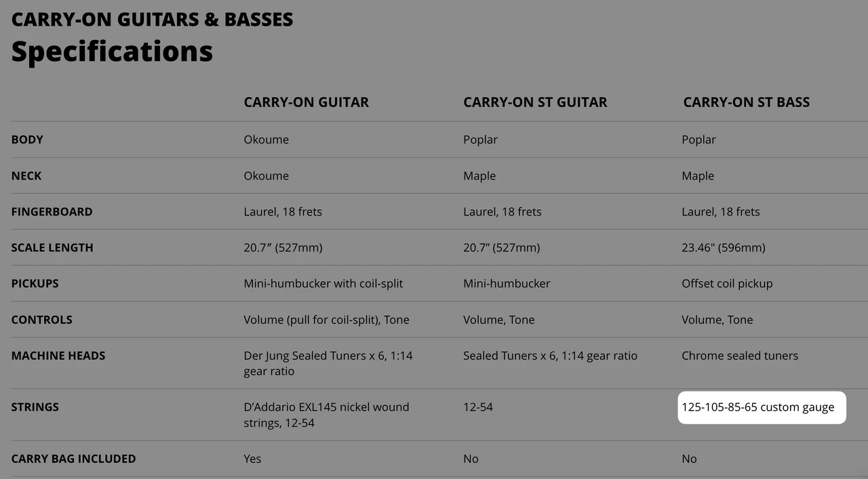The image size is (868, 479).
Task: Click the Body row label
Action: click(x=27, y=140)
